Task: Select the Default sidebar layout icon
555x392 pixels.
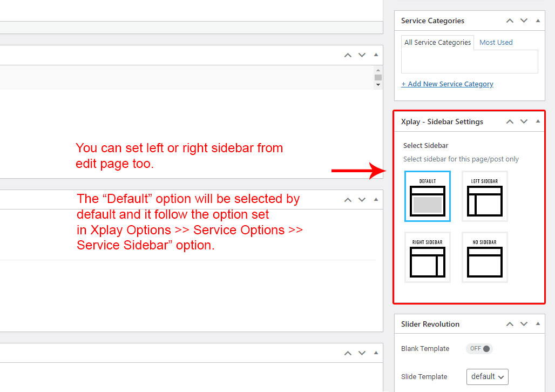Action: tap(428, 197)
